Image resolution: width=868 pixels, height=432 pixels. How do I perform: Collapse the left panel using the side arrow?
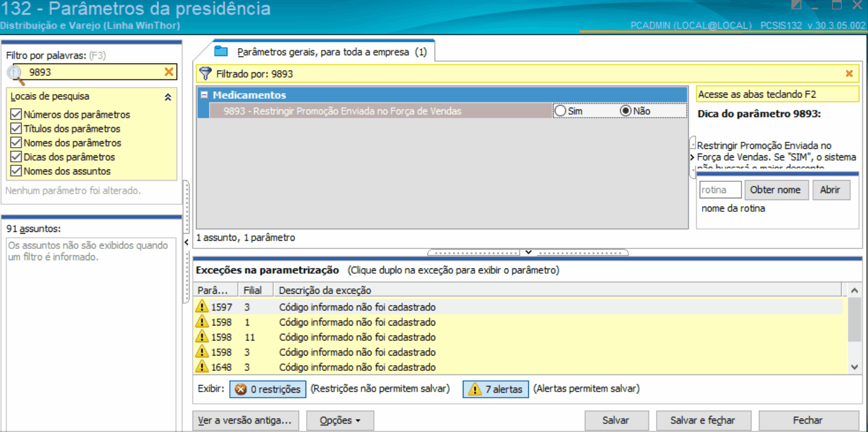(x=186, y=242)
